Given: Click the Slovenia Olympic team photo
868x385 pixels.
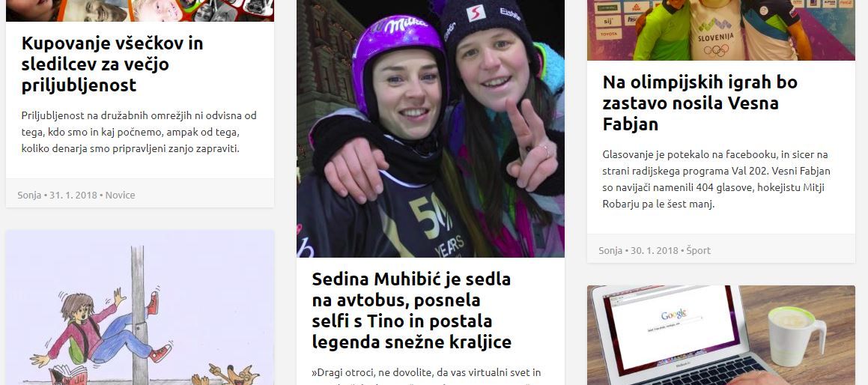Looking at the screenshot, I should [x=721, y=30].
